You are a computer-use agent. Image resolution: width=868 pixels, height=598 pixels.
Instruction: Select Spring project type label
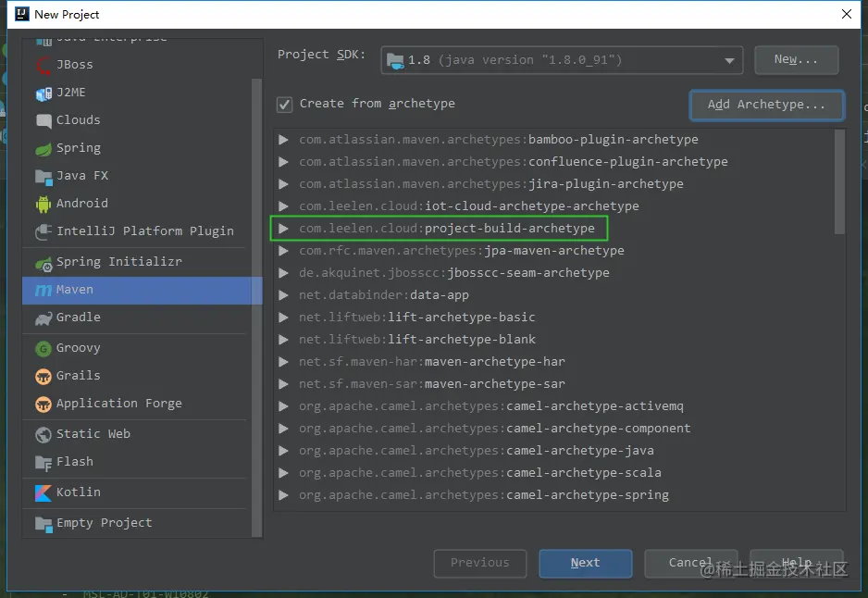tap(79, 148)
